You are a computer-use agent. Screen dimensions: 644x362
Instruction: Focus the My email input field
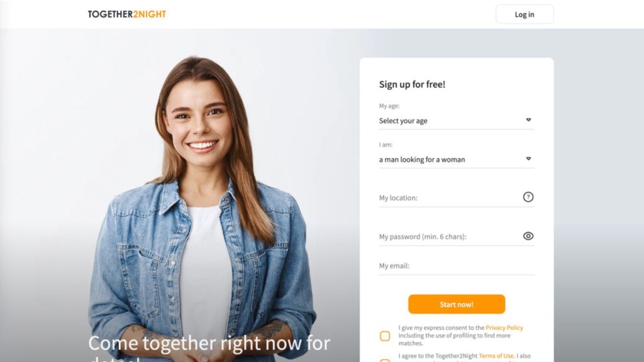point(457,266)
